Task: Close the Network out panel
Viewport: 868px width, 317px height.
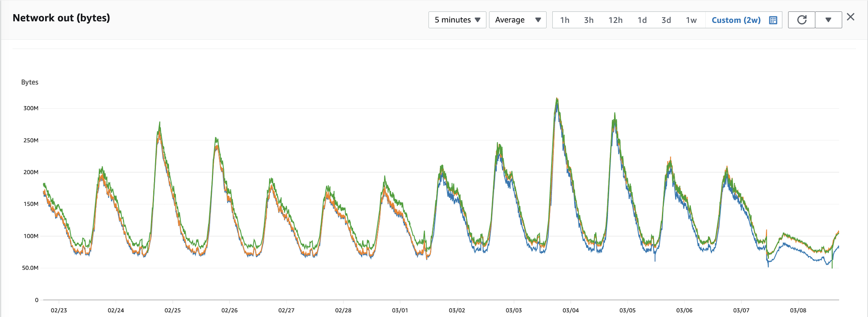Action: pos(850,17)
